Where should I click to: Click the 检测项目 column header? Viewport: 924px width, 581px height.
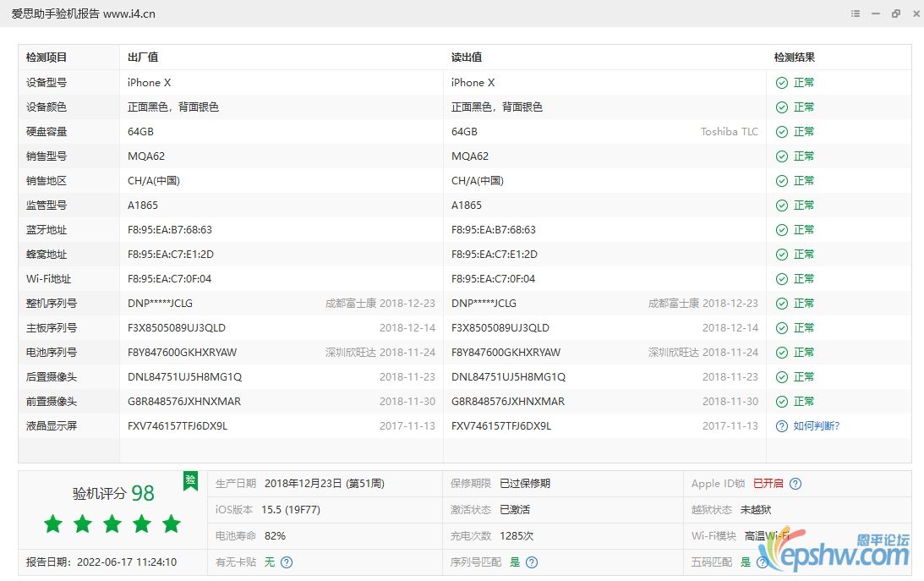[x=46, y=58]
